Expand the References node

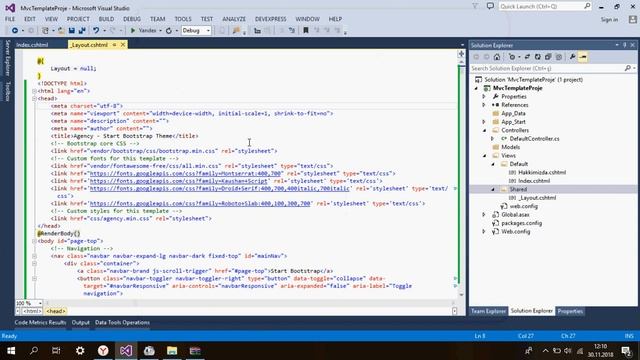coord(484,105)
